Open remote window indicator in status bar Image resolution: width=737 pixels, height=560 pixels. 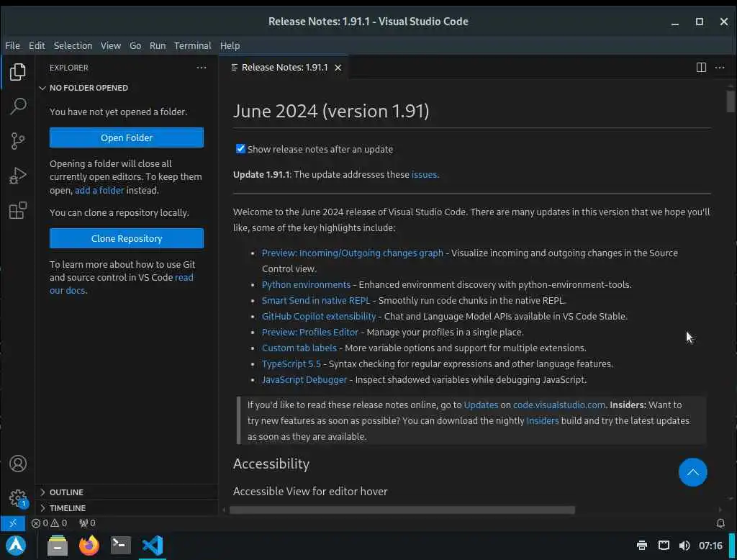pyautogui.click(x=13, y=523)
